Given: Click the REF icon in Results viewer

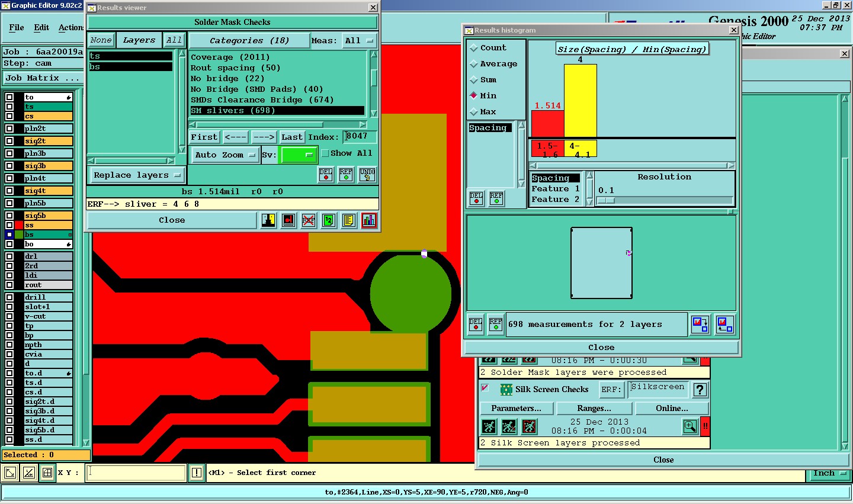Looking at the screenshot, I should pos(346,175).
